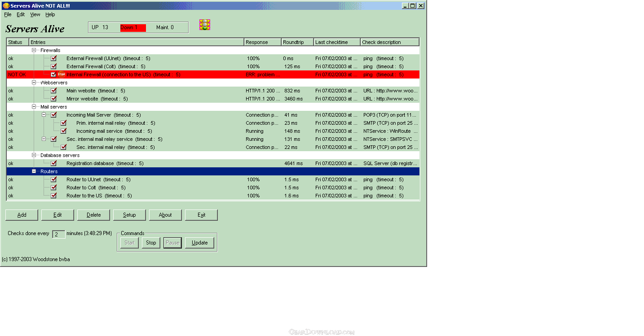Viewport: 644px width, 336px height.
Task: Click the 4641 ms roundtrip value
Action: tap(294, 163)
